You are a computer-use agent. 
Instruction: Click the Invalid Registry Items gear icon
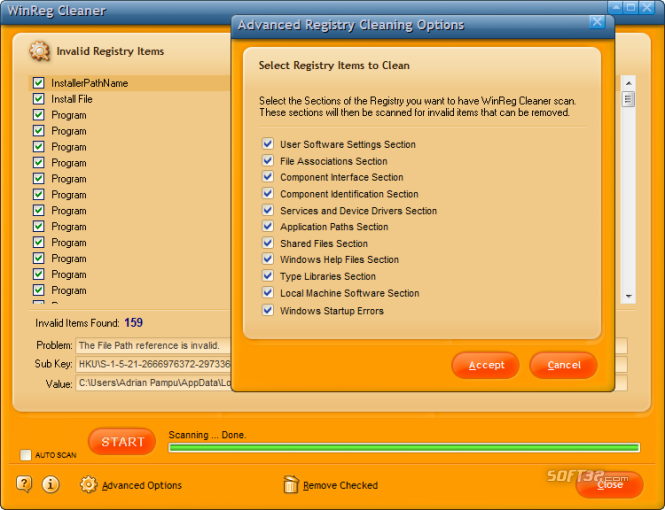tap(39, 51)
